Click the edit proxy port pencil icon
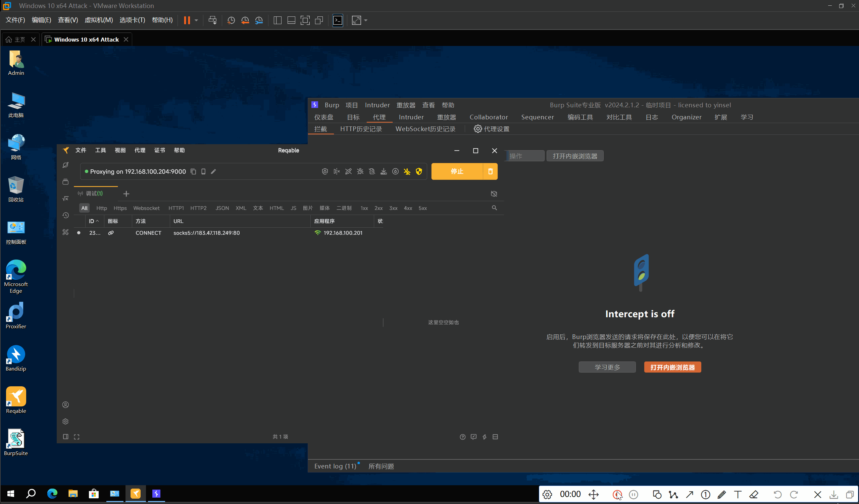859x504 pixels. click(x=213, y=172)
